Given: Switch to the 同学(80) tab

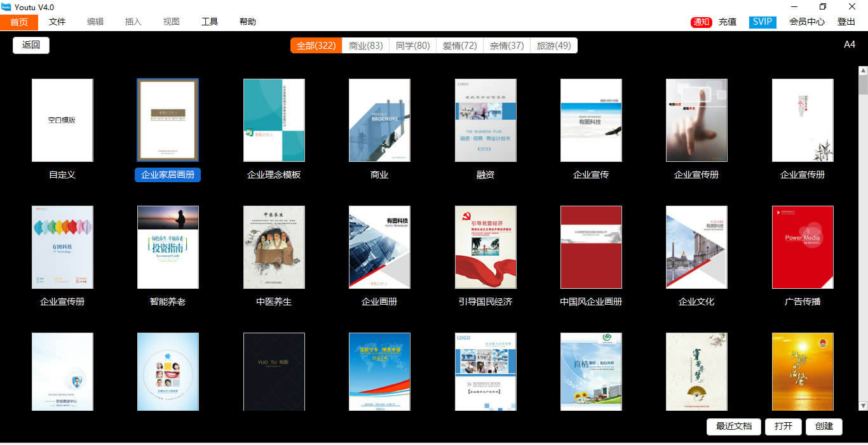Looking at the screenshot, I should [413, 46].
